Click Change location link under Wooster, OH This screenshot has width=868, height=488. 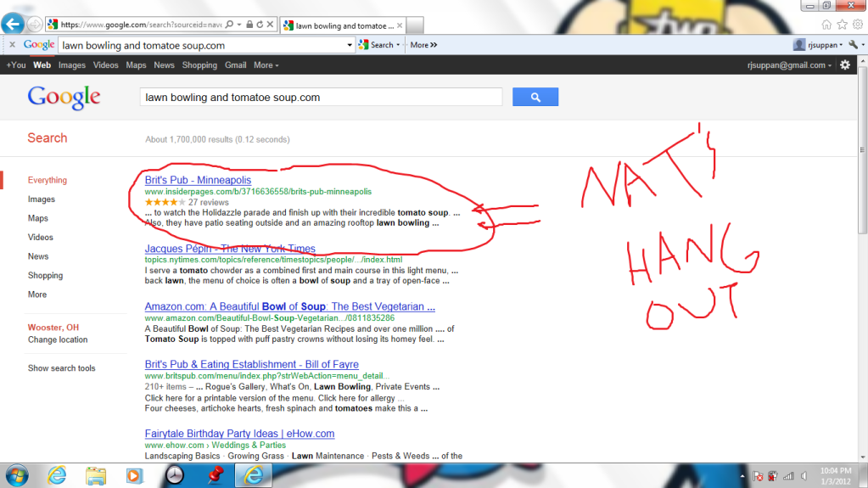coord(58,339)
